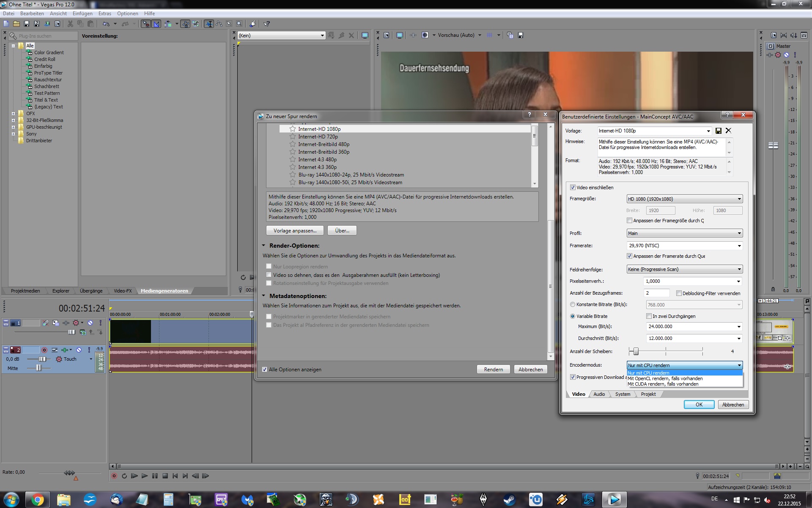Click the Play button in the transport bar
This screenshot has width=812, height=508.
pos(144,476)
